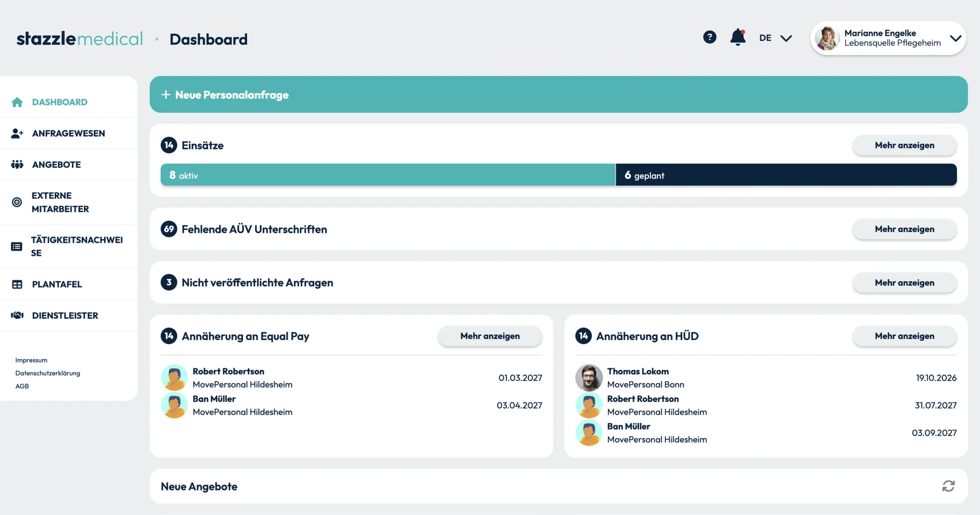Open Angebote in the sidebar
The width and height of the screenshot is (980, 515).
[x=69, y=165]
